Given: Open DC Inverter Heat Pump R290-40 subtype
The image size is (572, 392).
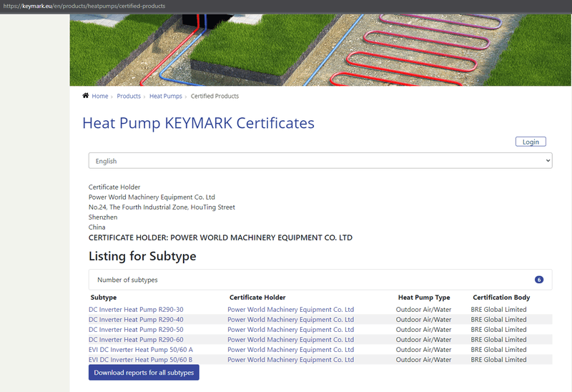Looking at the screenshot, I should coord(136,319).
